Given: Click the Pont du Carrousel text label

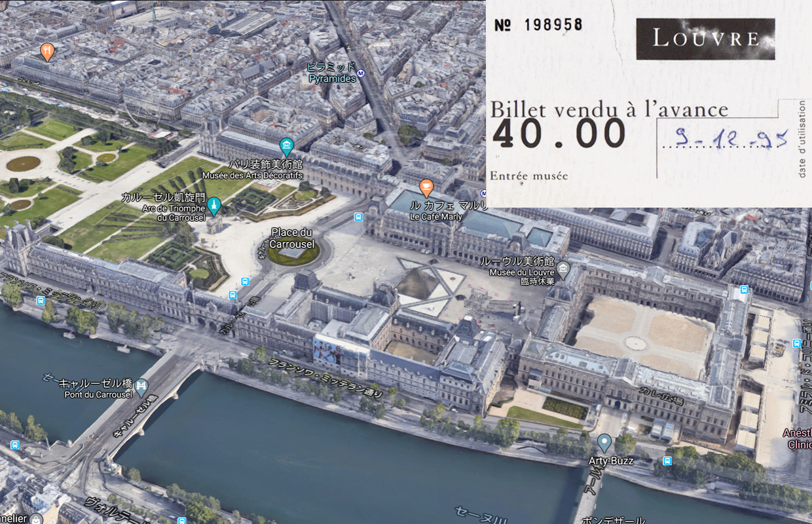Looking at the screenshot, I should (x=98, y=394).
